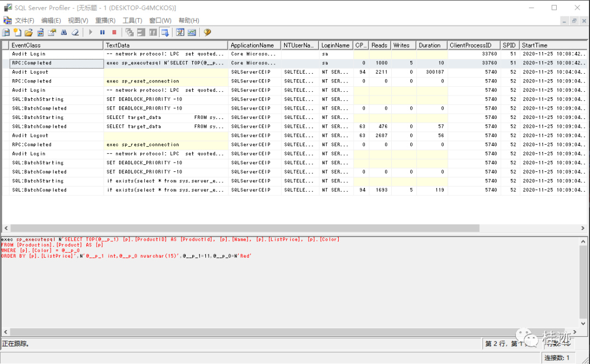Click the NTUserName column header
590x364 pixels.
(300, 45)
